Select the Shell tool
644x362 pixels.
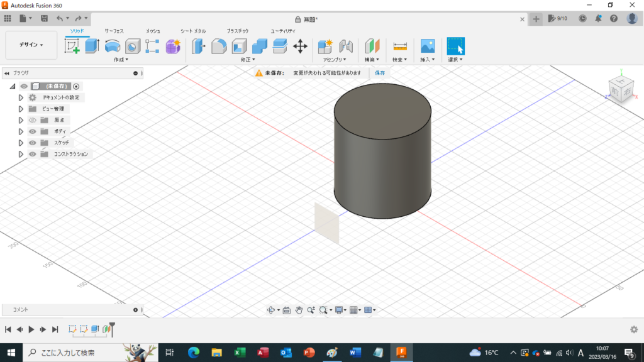[x=239, y=47]
